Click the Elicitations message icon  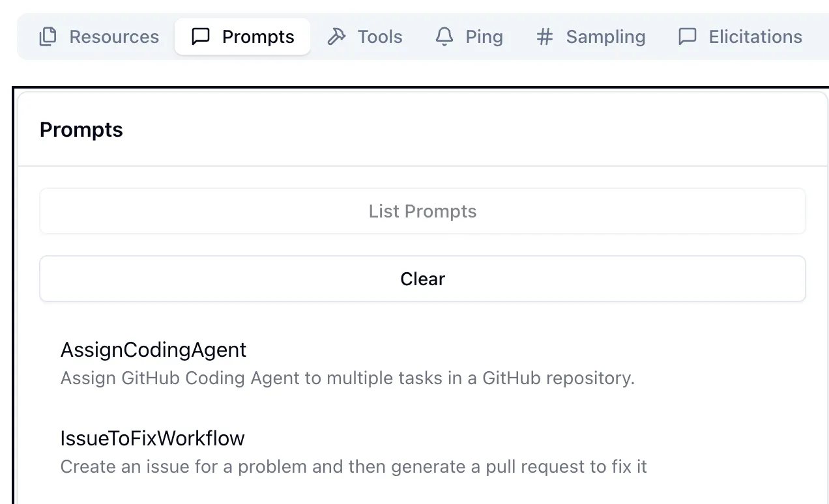pos(688,37)
